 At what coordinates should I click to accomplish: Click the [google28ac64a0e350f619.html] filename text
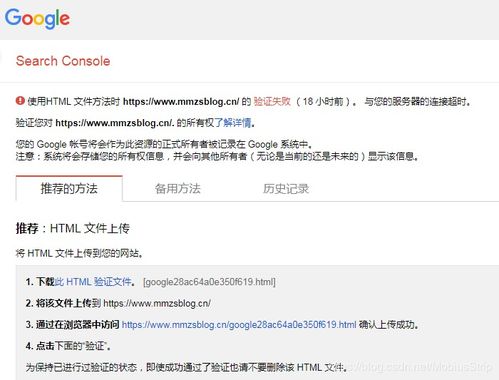(209, 282)
